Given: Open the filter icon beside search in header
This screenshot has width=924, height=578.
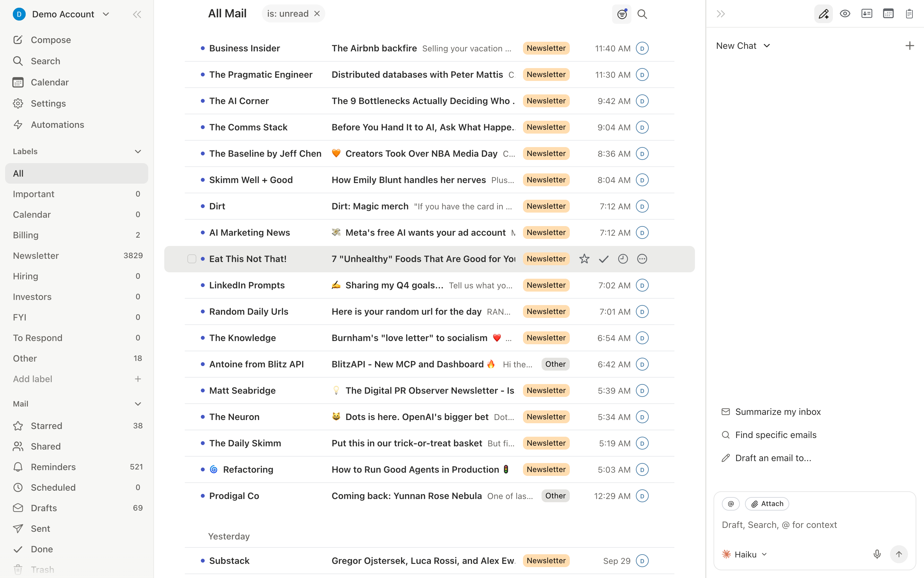Looking at the screenshot, I should [x=621, y=14].
